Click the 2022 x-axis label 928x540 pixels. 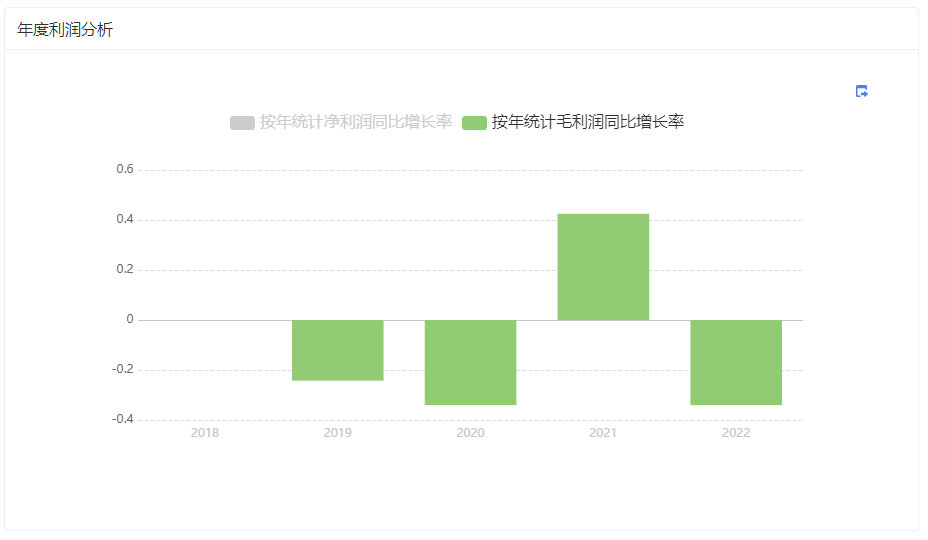point(736,433)
